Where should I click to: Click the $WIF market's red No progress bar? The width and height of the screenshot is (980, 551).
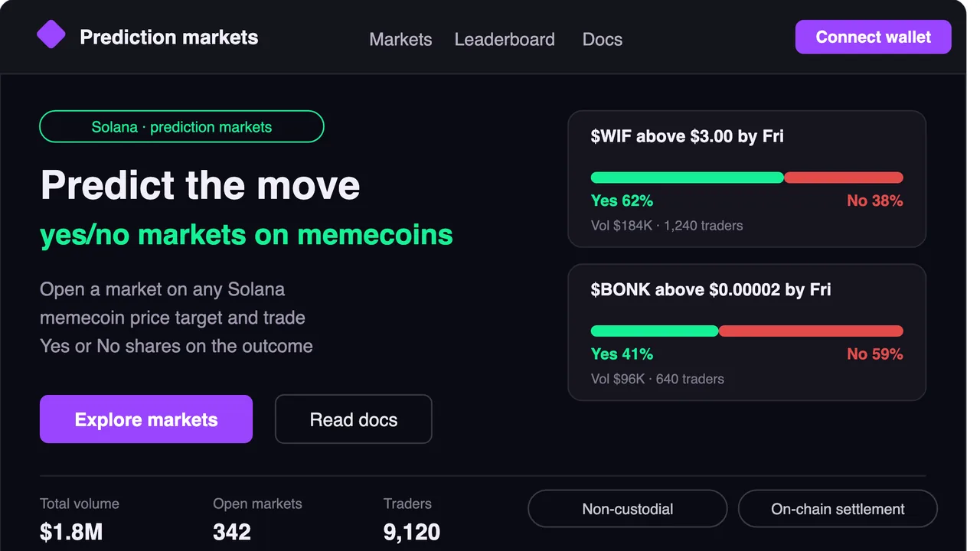(x=844, y=178)
